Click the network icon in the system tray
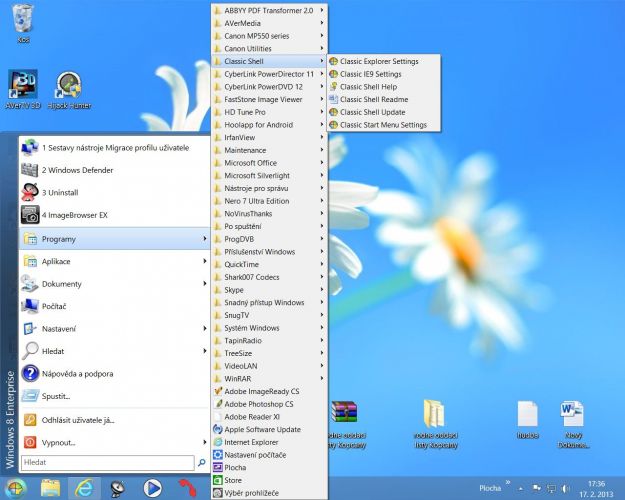625x500 pixels. [552, 488]
